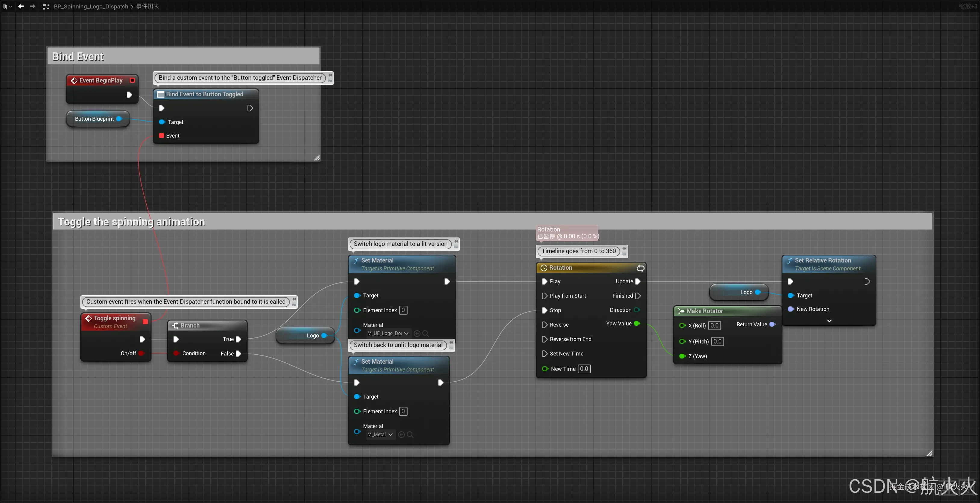980x503 pixels.
Task: Click the Yaw Value green output pin
Action: coord(636,324)
